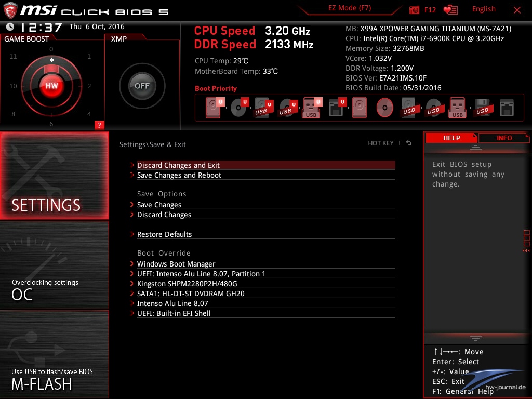This screenshot has height=399, width=532.
Task: Open the HOT KEY list
Action: coord(381,143)
